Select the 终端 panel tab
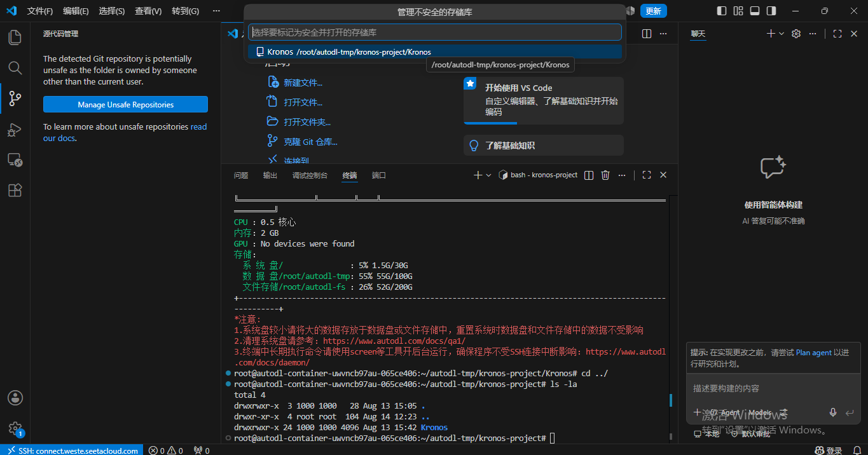868x455 pixels. pyautogui.click(x=350, y=175)
